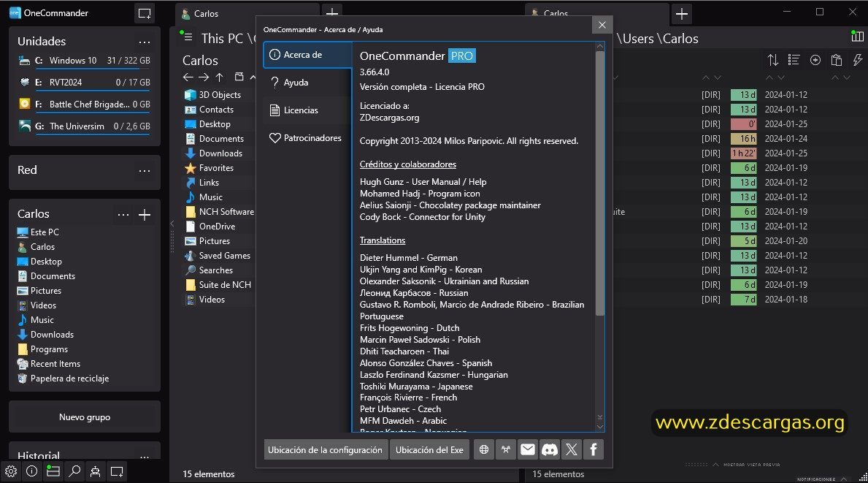Select Saved Games folder in left pane
Viewport: 868px width, 483px height.
[219, 255]
